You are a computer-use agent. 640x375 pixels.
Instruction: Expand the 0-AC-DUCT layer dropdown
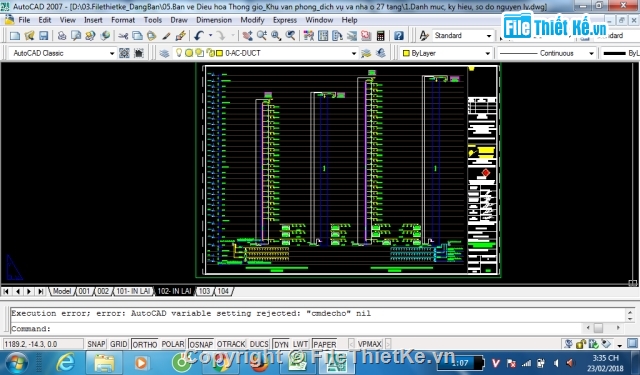coord(353,53)
